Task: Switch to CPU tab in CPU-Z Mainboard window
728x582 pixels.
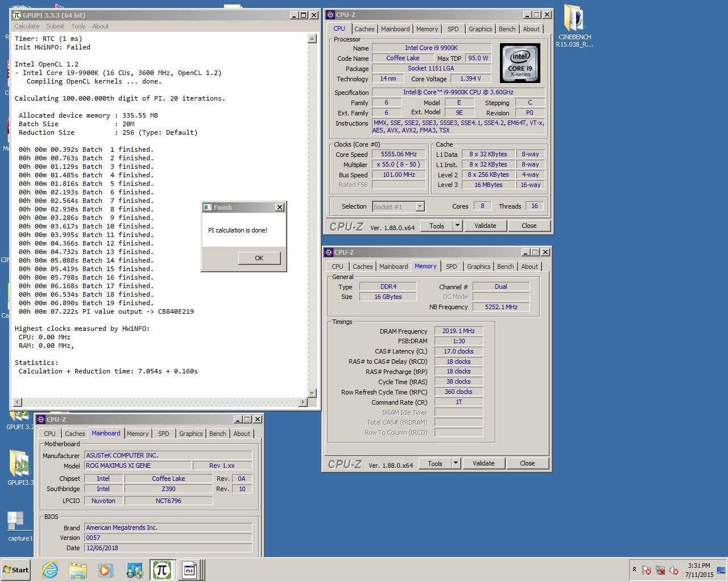Action: click(50, 434)
